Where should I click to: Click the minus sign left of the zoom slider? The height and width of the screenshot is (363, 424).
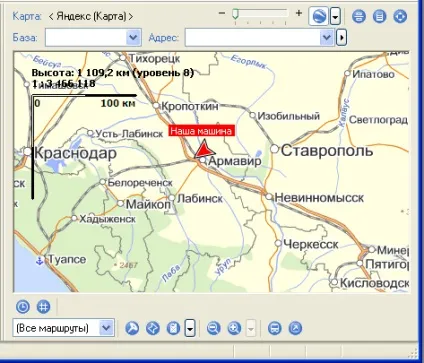tap(222, 13)
